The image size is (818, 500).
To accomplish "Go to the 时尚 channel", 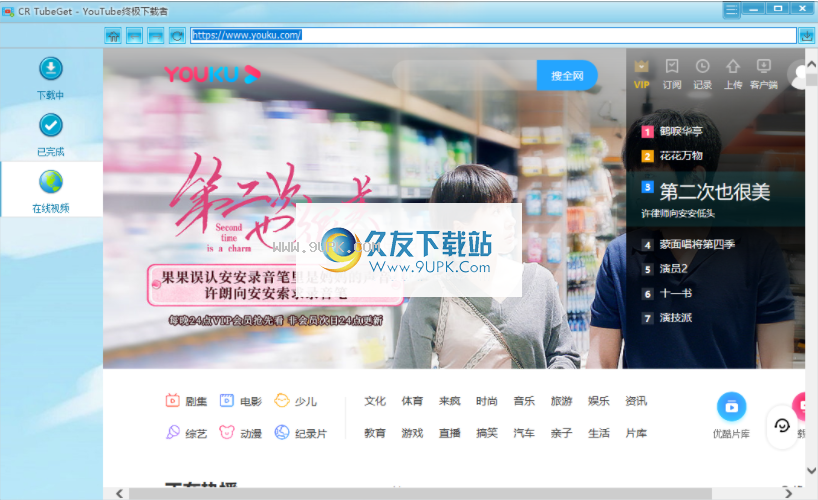I will click(487, 401).
